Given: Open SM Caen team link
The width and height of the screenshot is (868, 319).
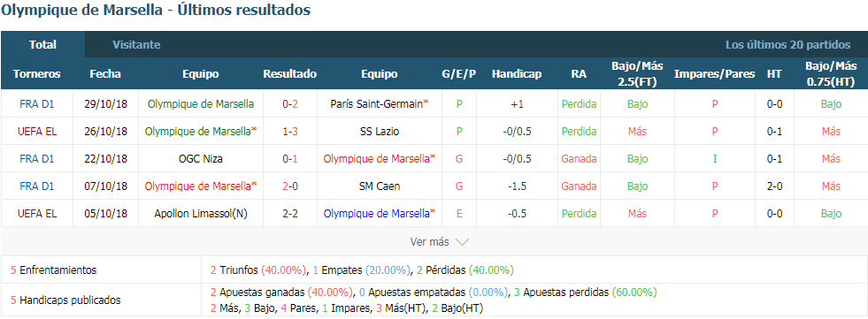Looking at the screenshot, I should coord(380,186).
